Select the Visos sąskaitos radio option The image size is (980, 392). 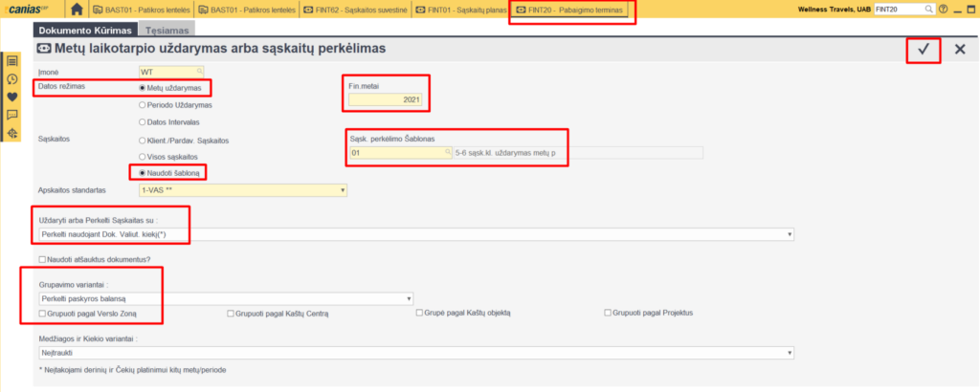coord(144,156)
